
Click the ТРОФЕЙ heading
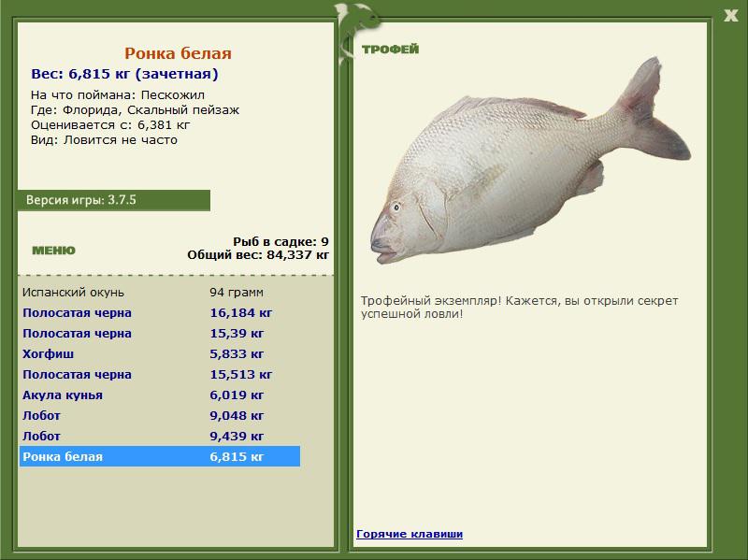[390, 50]
